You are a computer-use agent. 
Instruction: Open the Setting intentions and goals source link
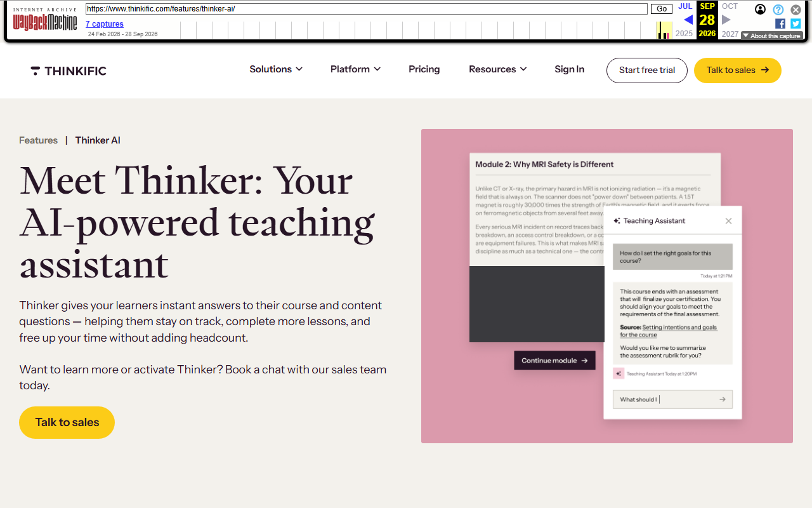tap(669, 331)
